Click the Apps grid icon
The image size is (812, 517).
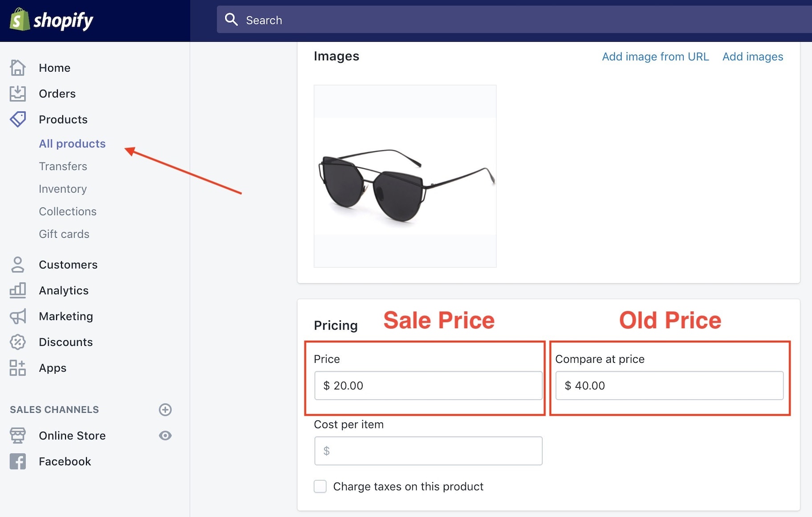coord(18,368)
